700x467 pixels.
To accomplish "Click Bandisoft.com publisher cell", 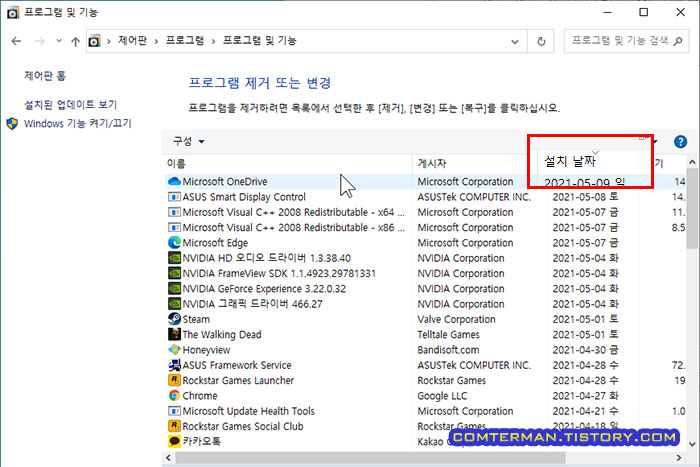I will [448, 350].
